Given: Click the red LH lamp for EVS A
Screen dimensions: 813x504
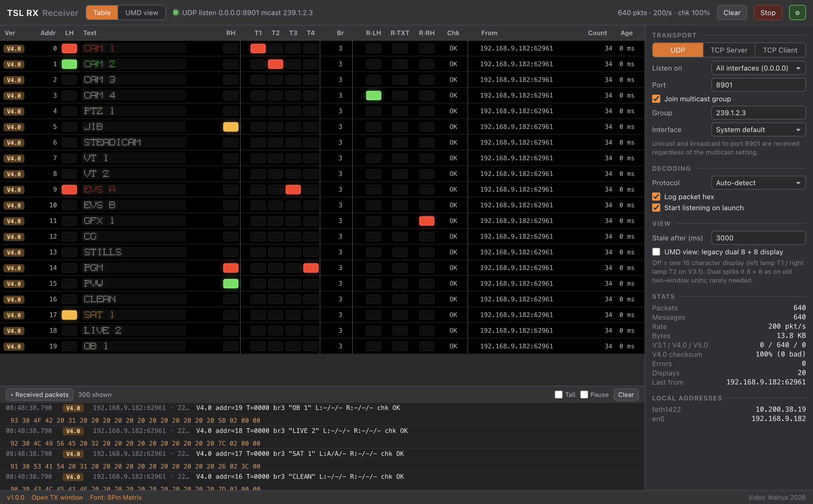Looking at the screenshot, I should click(x=69, y=189).
